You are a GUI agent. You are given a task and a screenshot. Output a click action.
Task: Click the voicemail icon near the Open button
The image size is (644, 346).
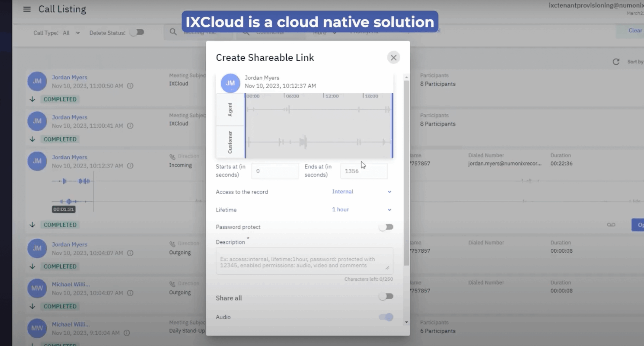coord(611,225)
